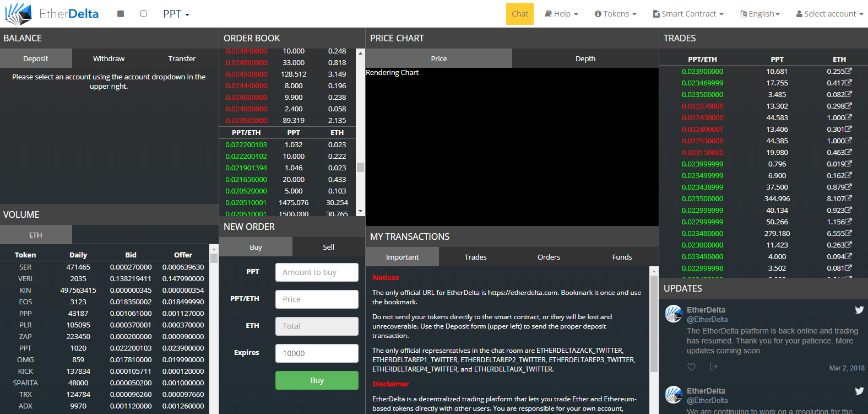
Task: Show the Depth chart tab
Action: [x=585, y=58]
